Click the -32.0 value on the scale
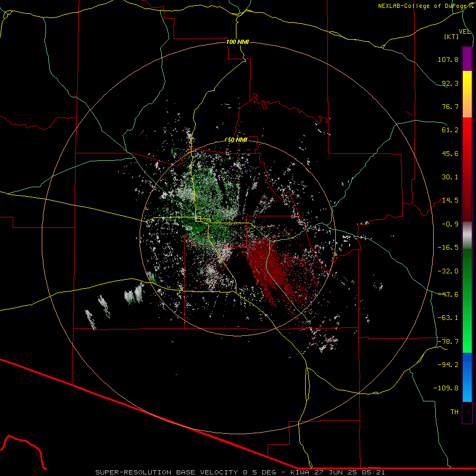This screenshot has height=476, width=476. 448,271
